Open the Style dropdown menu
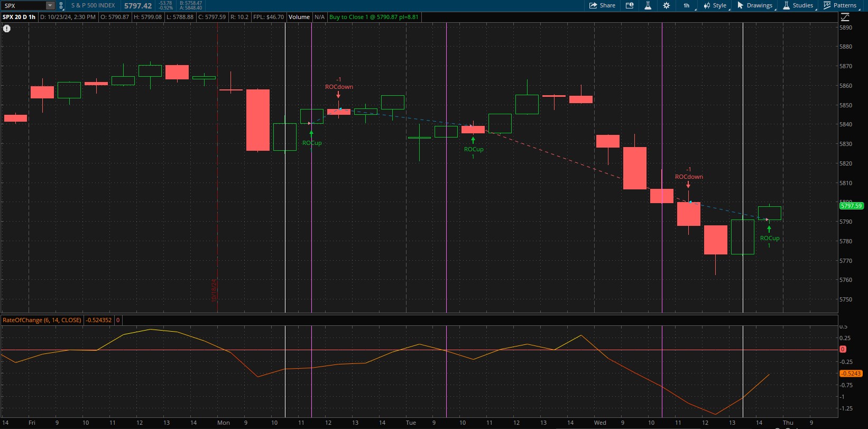Image resolution: width=868 pixels, height=429 pixels. 715,5
